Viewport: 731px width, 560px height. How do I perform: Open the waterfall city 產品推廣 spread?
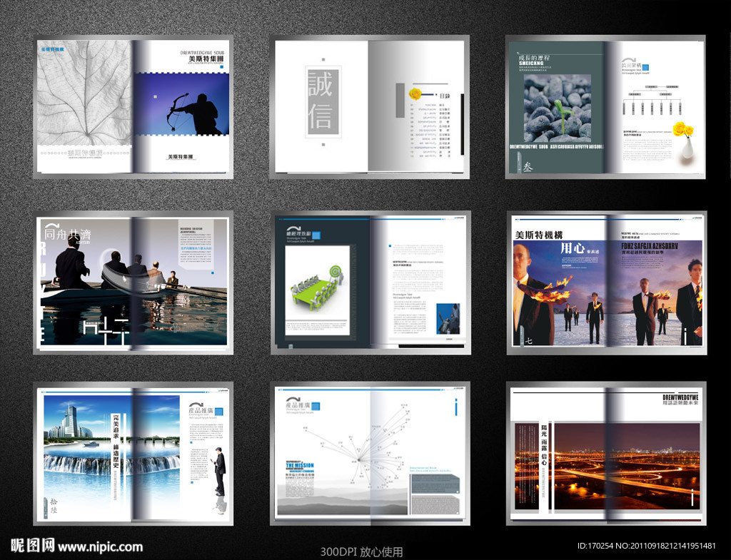[x=133, y=454]
